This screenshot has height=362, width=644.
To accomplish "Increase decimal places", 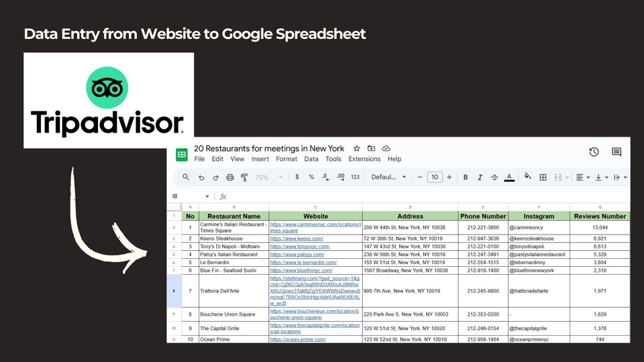I will 341,177.
